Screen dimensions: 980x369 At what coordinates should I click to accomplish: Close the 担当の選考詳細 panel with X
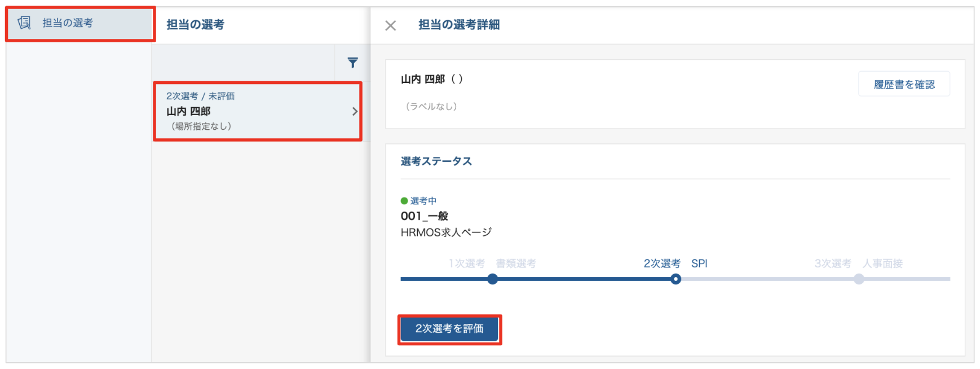pos(390,25)
